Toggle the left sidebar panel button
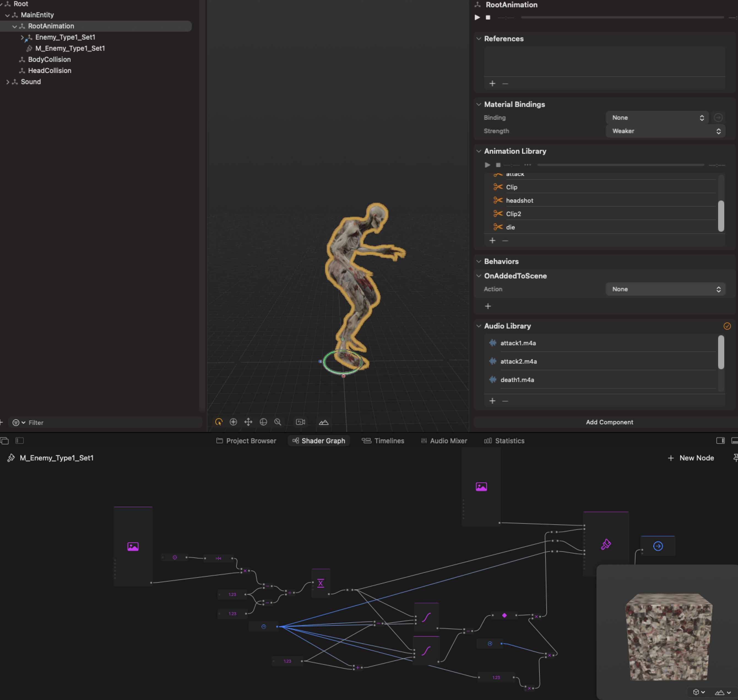Screen dimensions: 738x700 (20, 441)
